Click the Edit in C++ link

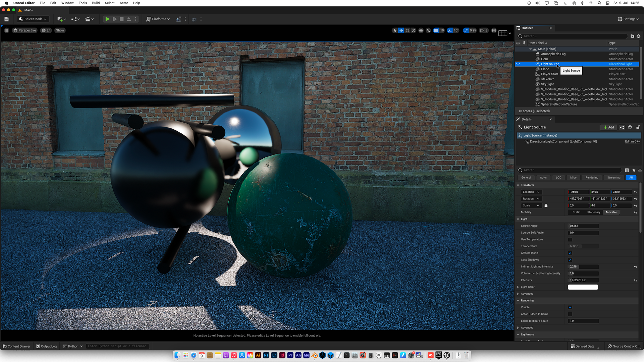tap(632, 142)
